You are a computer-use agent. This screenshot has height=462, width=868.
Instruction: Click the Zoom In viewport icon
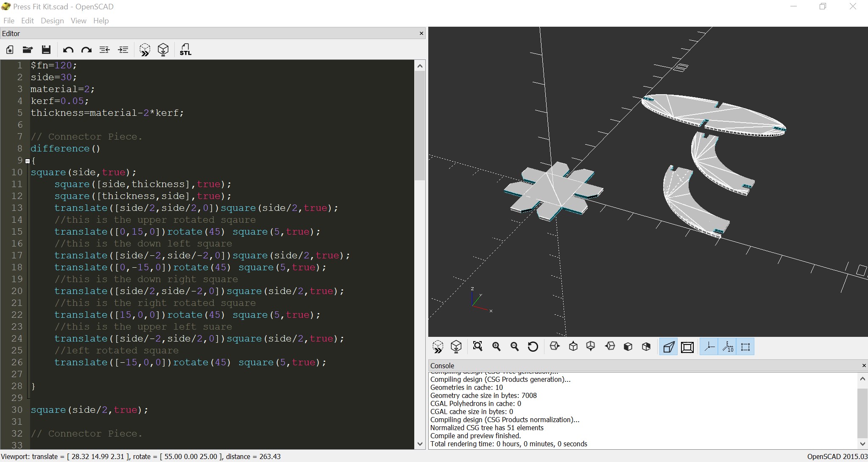coord(496,347)
